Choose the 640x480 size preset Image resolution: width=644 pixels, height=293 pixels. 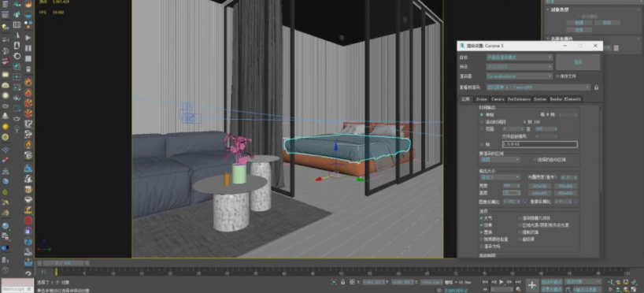(539, 193)
